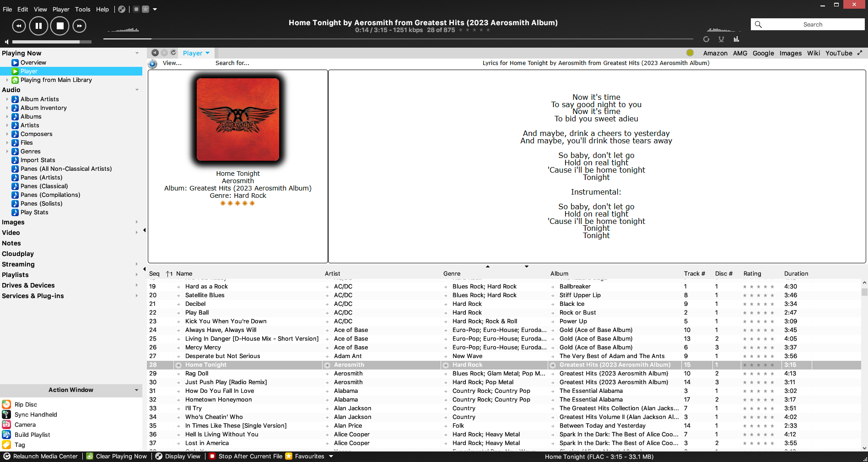This screenshot has width=868, height=462.
Task: Stop playback with the stop button
Action: [x=60, y=26]
